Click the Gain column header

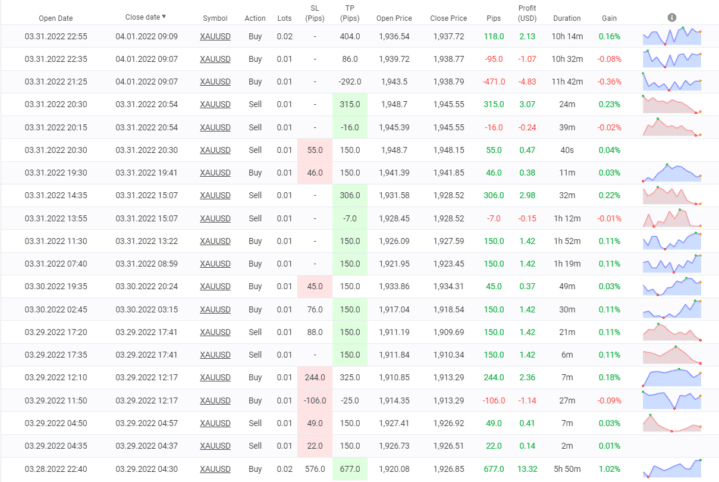(609, 18)
